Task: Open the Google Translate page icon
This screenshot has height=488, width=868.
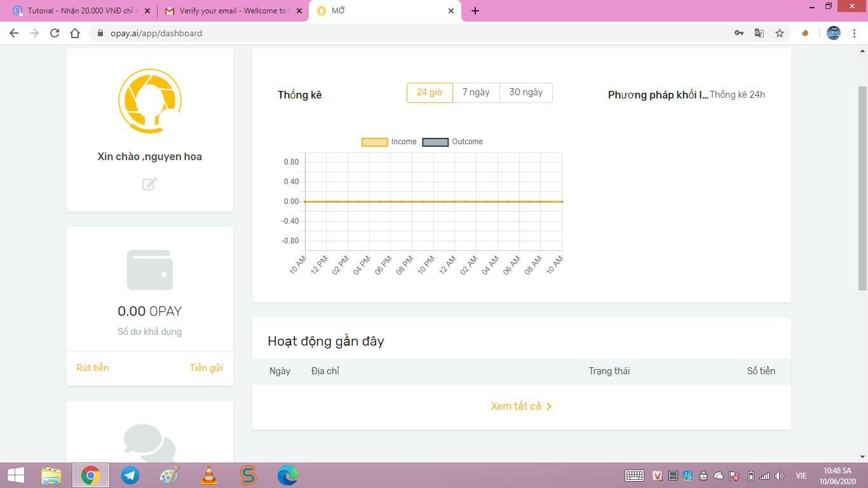Action: [x=759, y=33]
